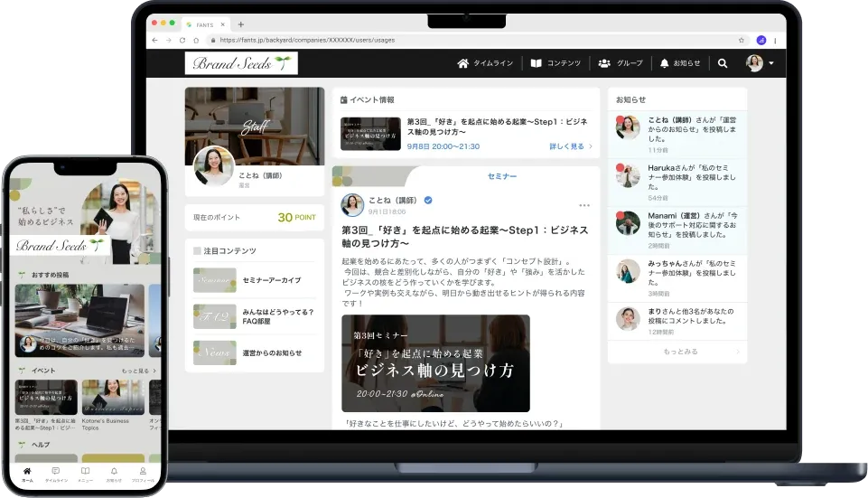This screenshot has width=868, height=498.
Task: Click the browser forward arrow
Action: (168, 40)
